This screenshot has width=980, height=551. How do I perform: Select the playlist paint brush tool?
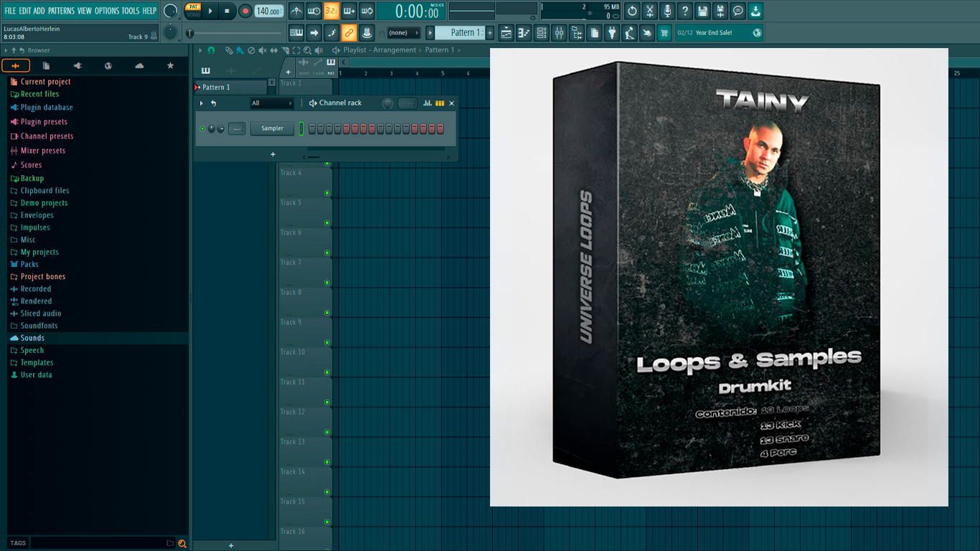click(240, 50)
